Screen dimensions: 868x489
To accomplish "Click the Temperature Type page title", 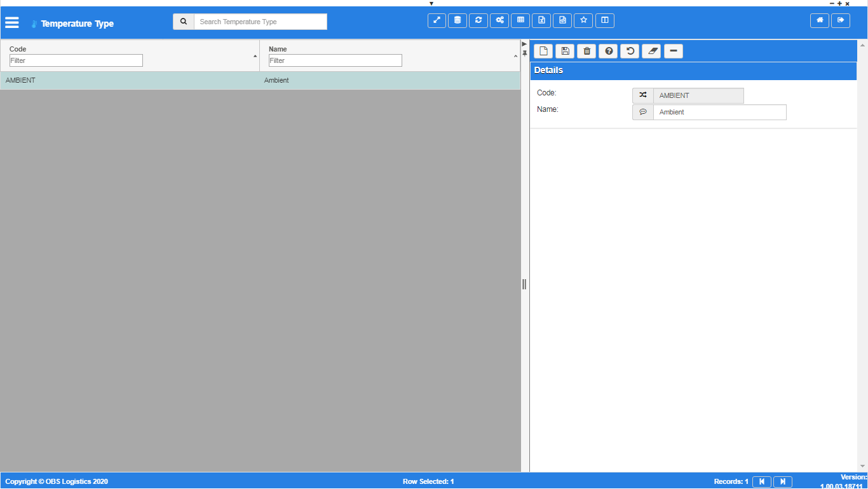I will 78,24.
